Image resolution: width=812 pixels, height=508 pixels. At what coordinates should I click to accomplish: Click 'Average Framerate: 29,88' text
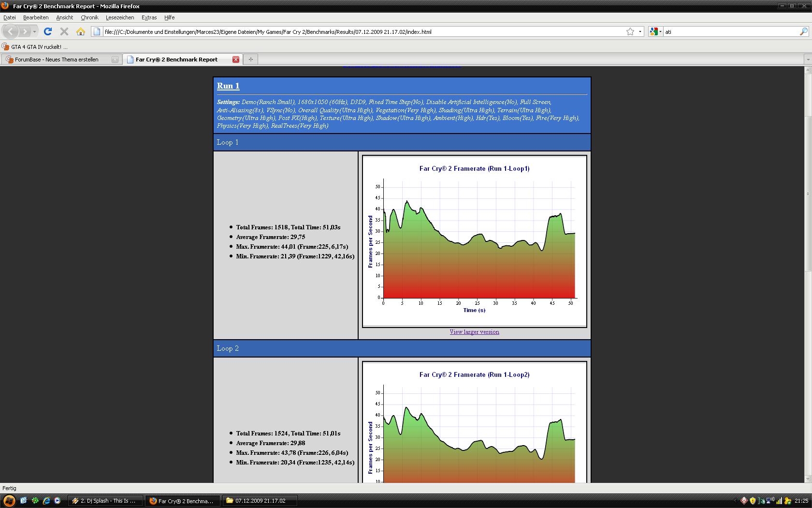271,443
